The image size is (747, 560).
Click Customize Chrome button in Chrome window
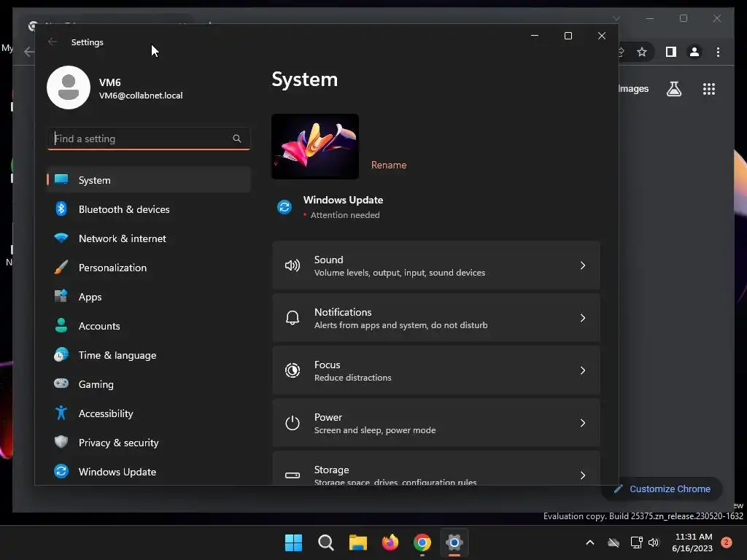pos(662,489)
